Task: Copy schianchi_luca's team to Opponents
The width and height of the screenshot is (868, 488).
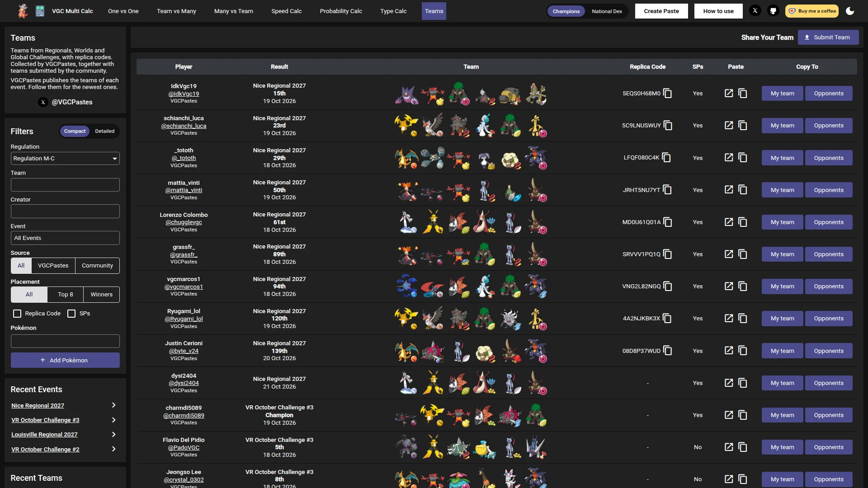Action: click(829, 126)
